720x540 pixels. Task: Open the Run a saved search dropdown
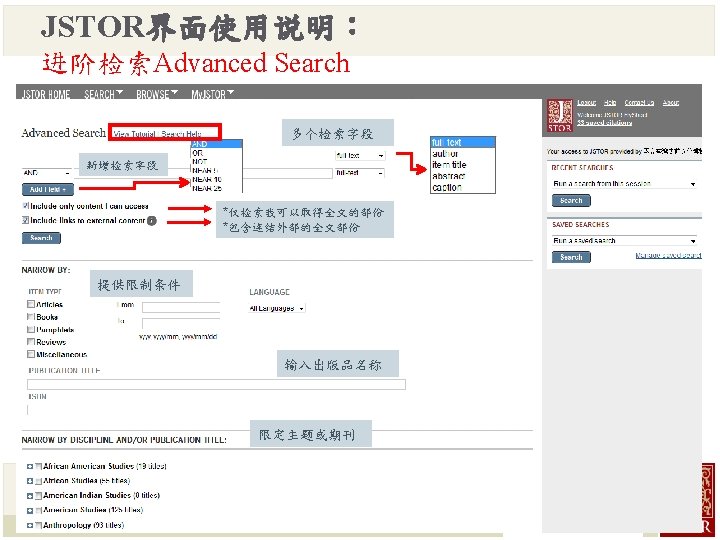click(624, 241)
